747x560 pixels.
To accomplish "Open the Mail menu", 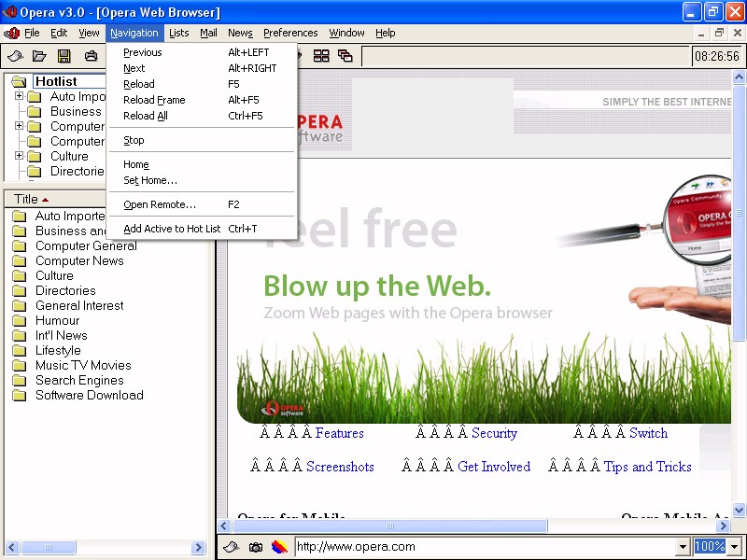I will 208,33.
